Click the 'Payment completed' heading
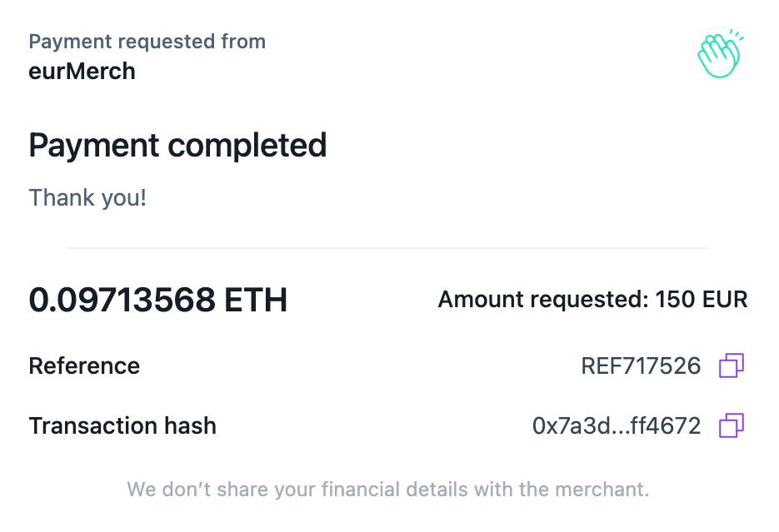 [177, 146]
